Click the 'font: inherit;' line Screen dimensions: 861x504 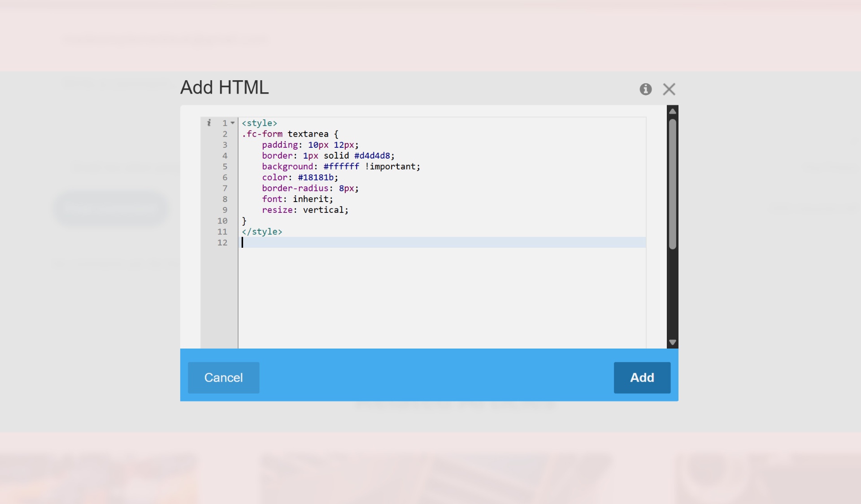(297, 199)
